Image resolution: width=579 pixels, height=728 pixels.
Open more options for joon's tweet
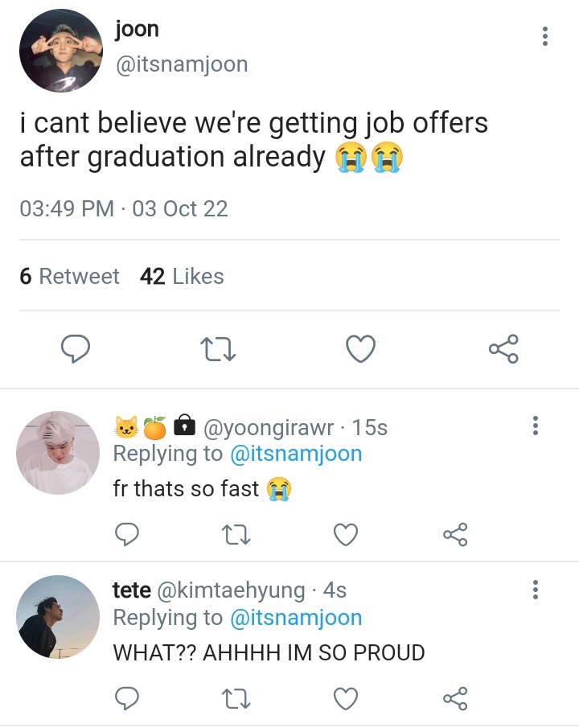pos(545,36)
